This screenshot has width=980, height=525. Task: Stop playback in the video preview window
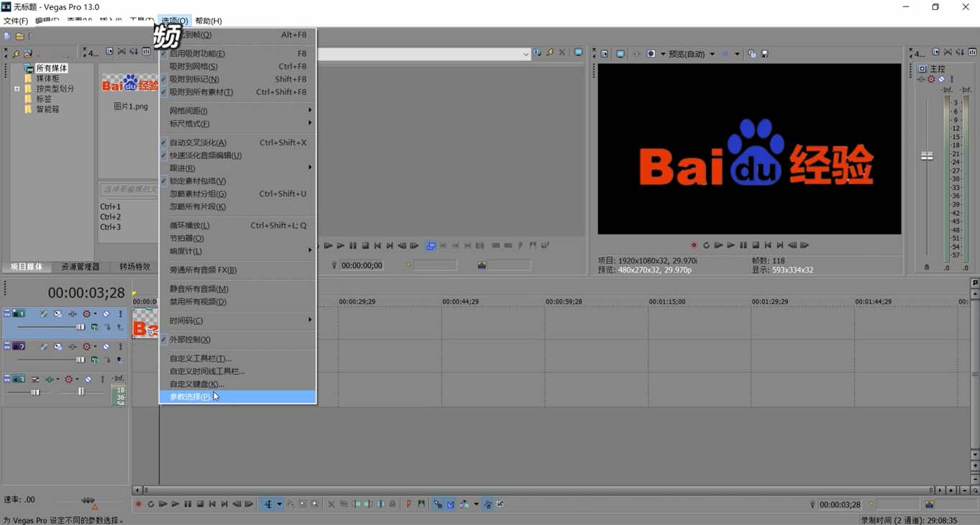click(756, 245)
